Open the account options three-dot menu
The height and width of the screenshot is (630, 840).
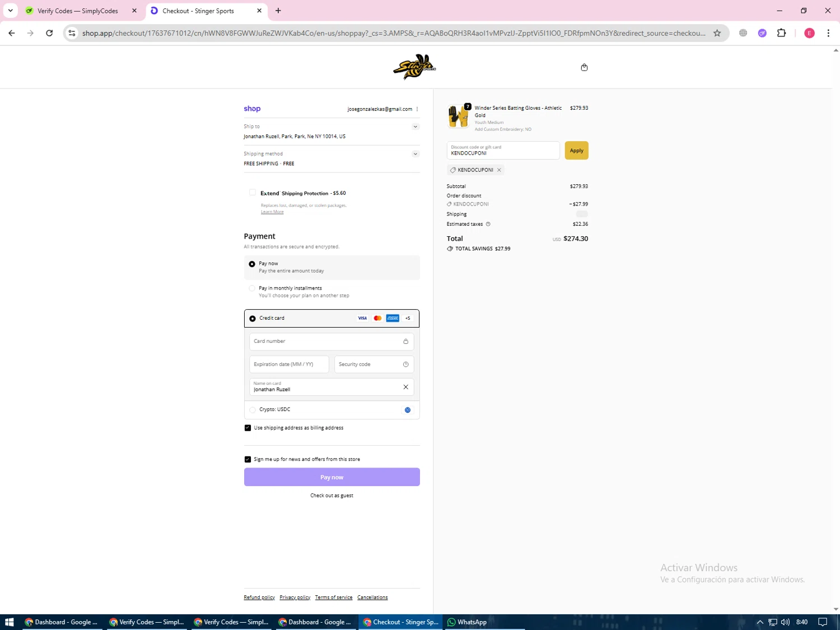pos(417,109)
